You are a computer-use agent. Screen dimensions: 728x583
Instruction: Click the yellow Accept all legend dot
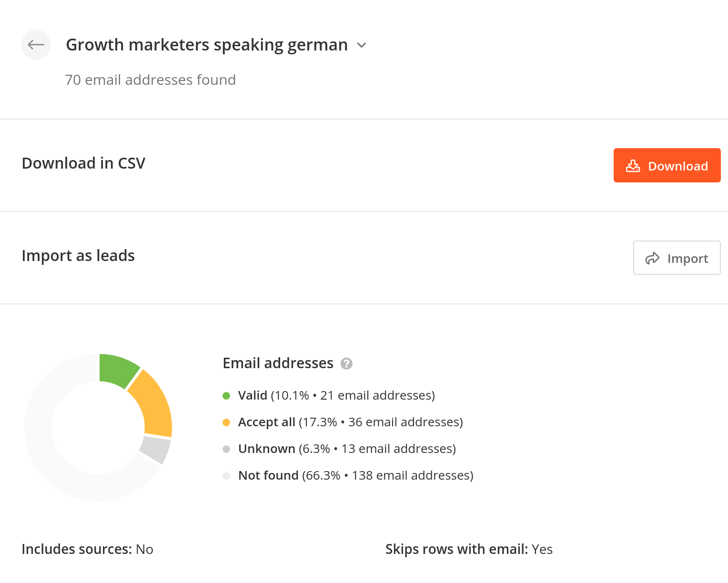pyautogui.click(x=226, y=422)
